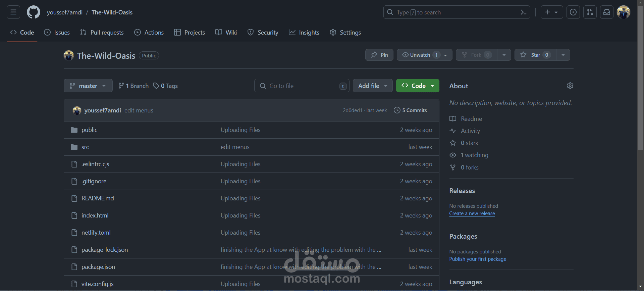Star the repository

(x=535, y=55)
